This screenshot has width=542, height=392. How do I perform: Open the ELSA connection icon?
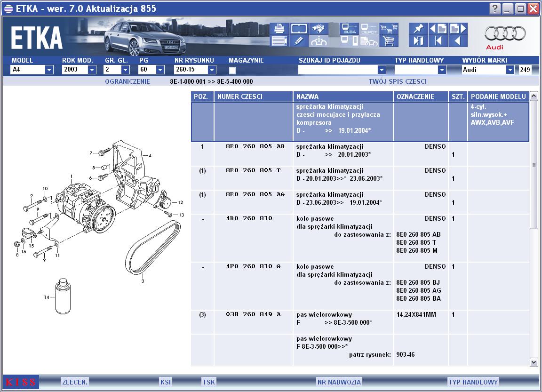[x=349, y=29]
